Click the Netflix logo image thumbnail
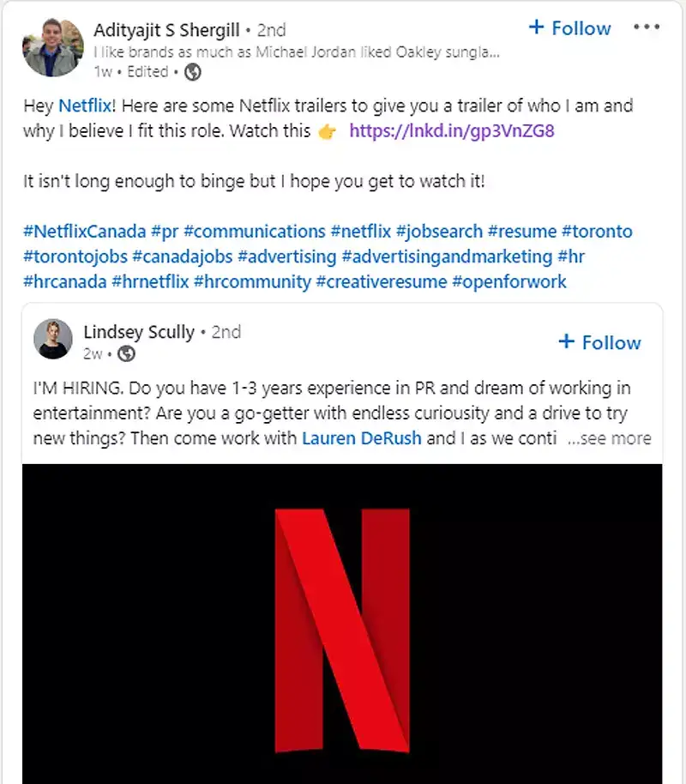Image resolution: width=686 pixels, height=784 pixels. point(343,626)
